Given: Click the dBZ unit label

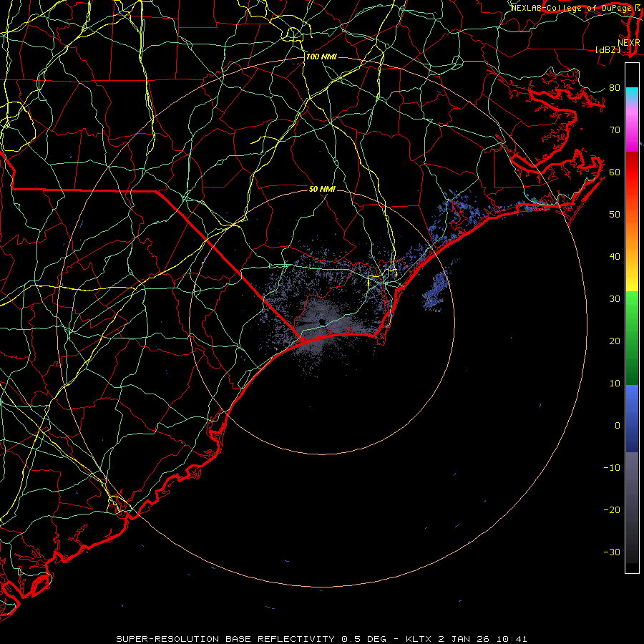Looking at the screenshot, I should tap(608, 49).
